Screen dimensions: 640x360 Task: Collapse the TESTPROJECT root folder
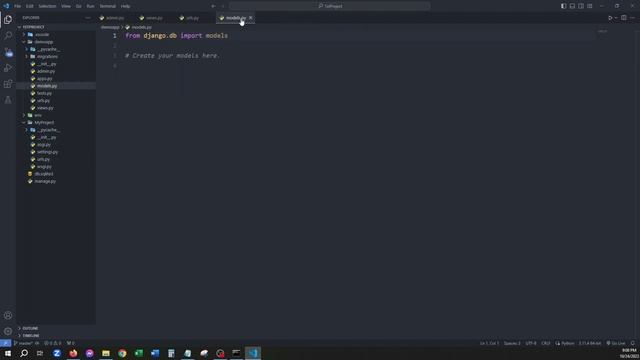tap(33, 27)
